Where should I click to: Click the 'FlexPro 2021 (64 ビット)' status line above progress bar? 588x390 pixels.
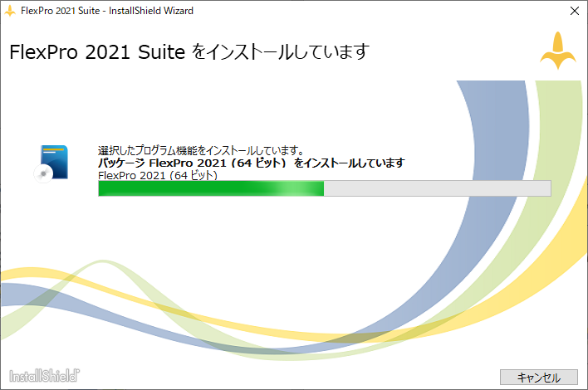click(x=158, y=175)
